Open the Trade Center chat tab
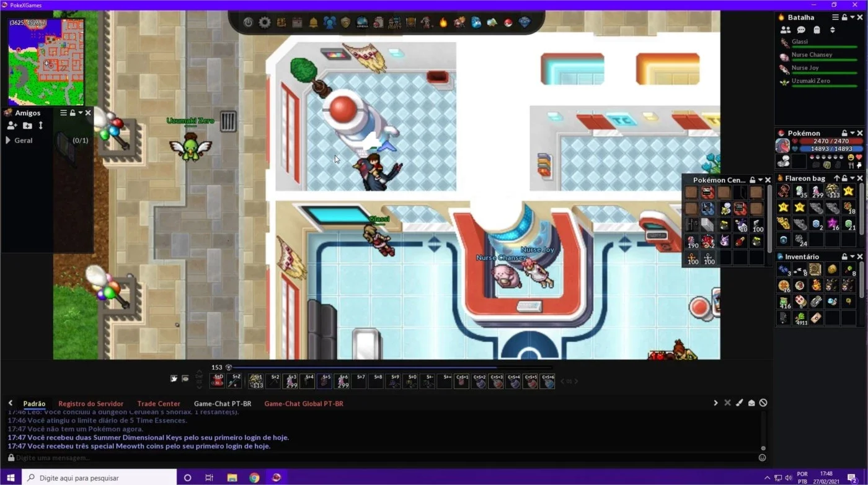 coord(159,404)
